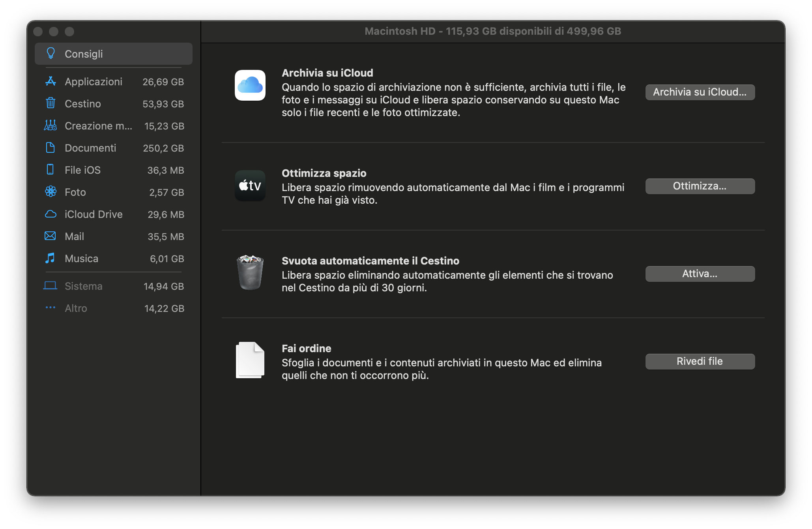Click the 6,01 GB size value
The width and height of the screenshot is (812, 529).
point(167,259)
